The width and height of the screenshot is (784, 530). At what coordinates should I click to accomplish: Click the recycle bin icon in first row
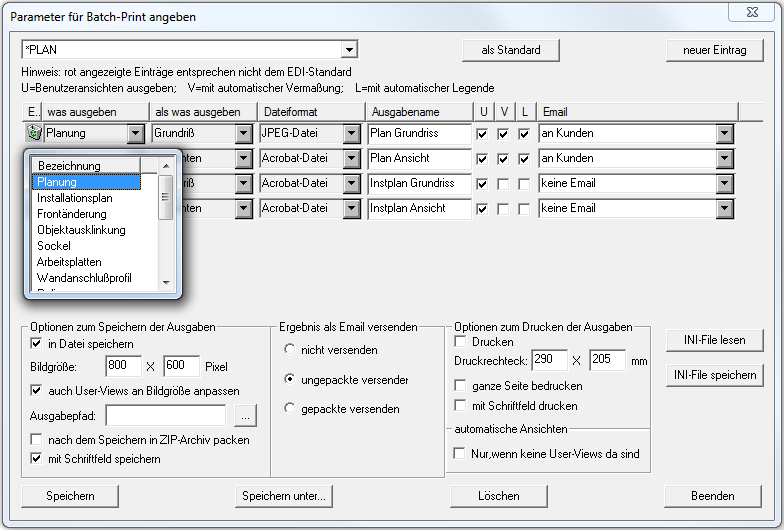click(34, 133)
